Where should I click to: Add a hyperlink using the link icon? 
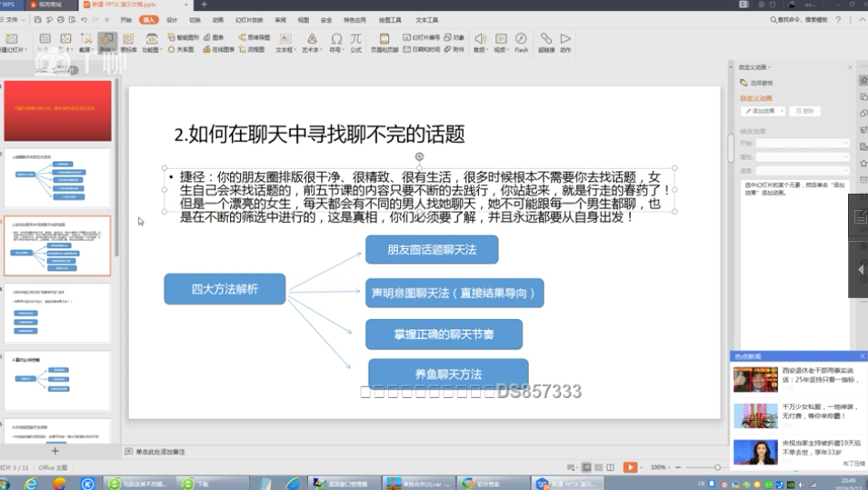[x=546, y=42]
